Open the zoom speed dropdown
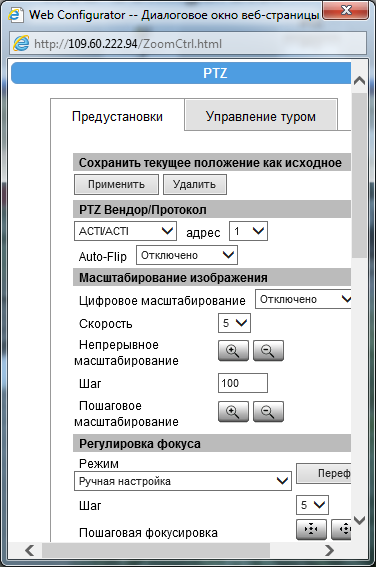 pos(234,323)
